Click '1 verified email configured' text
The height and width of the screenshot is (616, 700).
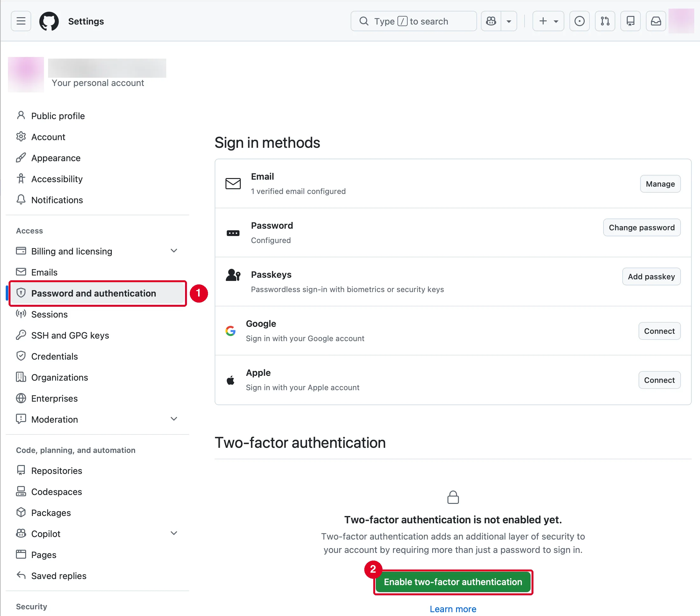[x=298, y=191]
